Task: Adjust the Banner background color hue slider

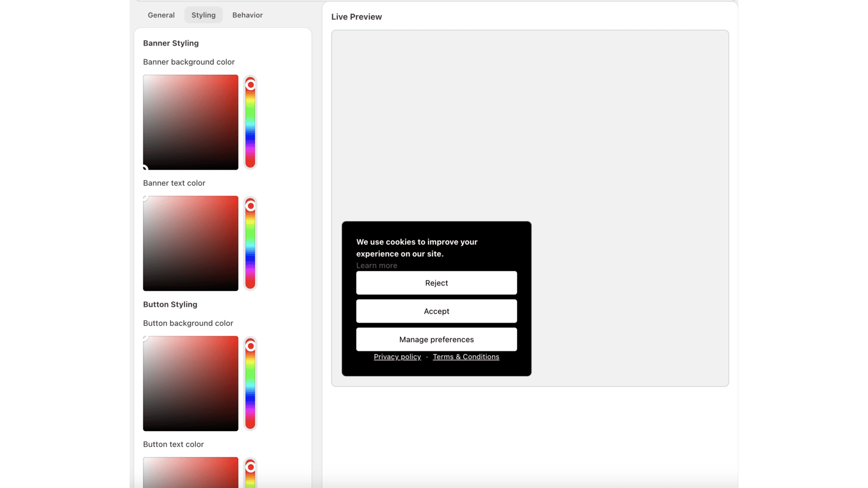Action: (250, 123)
